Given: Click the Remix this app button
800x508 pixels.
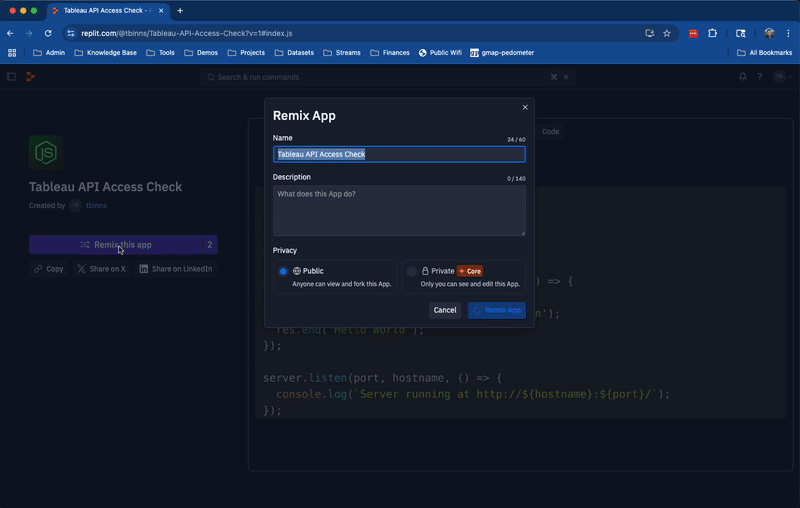Looking at the screenshot, I should tap(116, 245).
